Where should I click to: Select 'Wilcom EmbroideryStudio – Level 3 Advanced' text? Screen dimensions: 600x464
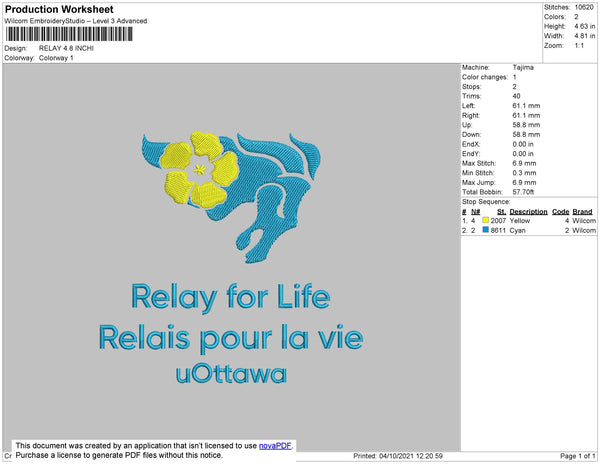pos(76,21)
